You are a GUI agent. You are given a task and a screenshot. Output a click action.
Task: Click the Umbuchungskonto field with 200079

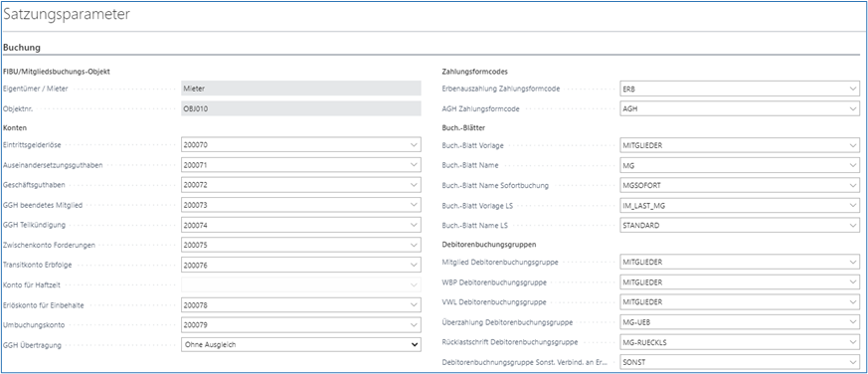(301, 324)
